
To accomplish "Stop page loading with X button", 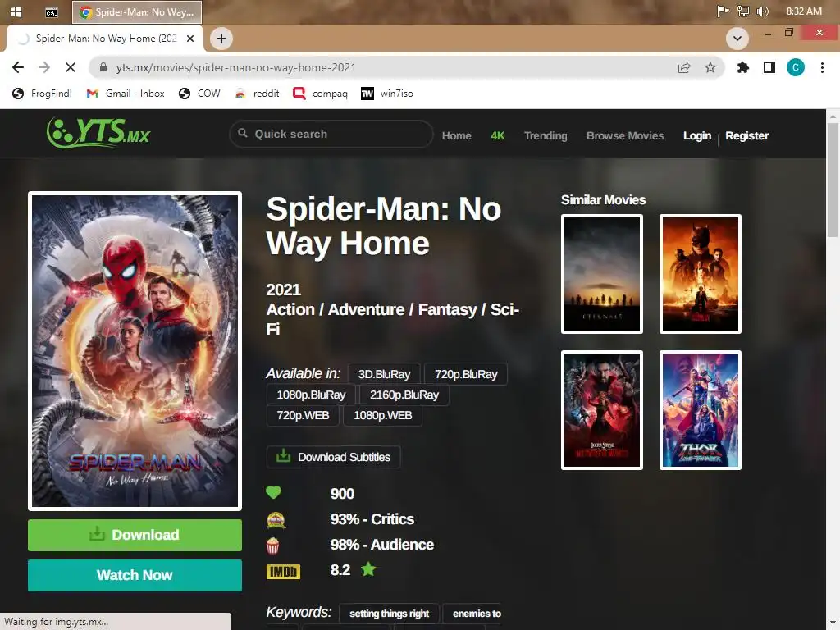I will [71, 67].
